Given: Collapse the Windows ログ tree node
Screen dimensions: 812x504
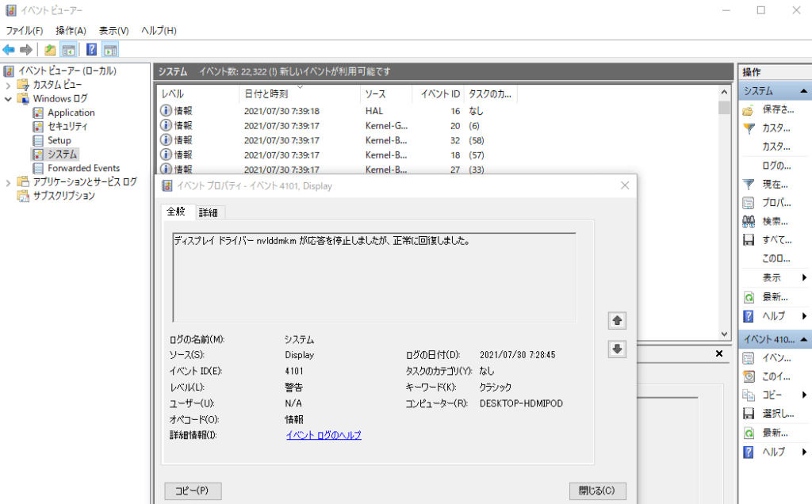Looking at the screenshot, I should point(6,97).
